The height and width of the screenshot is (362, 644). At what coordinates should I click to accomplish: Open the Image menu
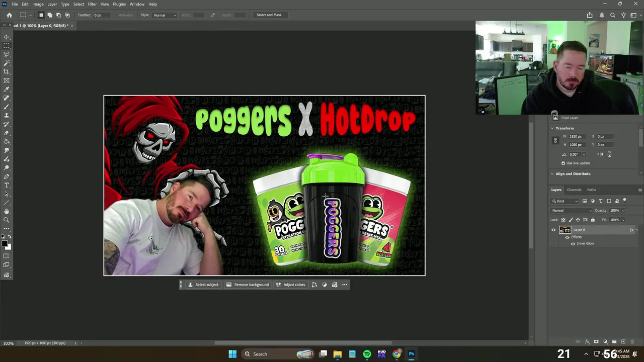tap(38, 4)
